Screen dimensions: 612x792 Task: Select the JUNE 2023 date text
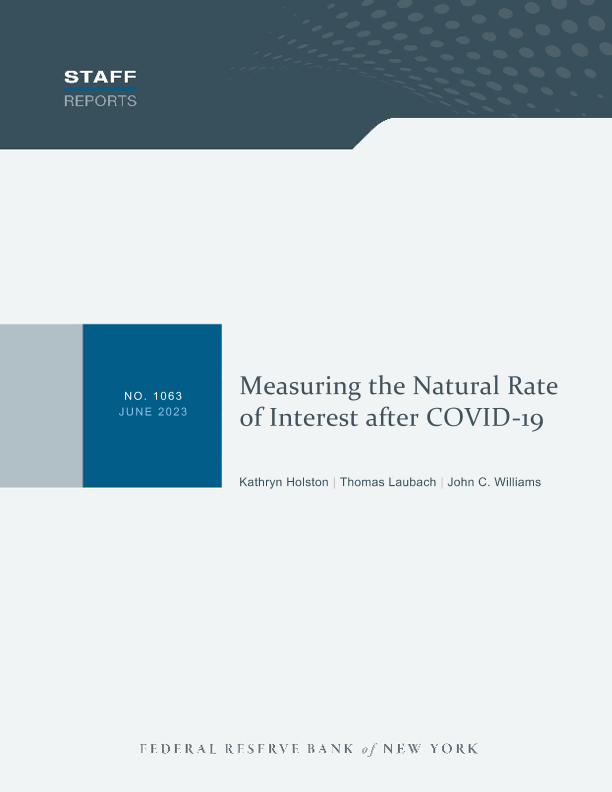[152, 412]
